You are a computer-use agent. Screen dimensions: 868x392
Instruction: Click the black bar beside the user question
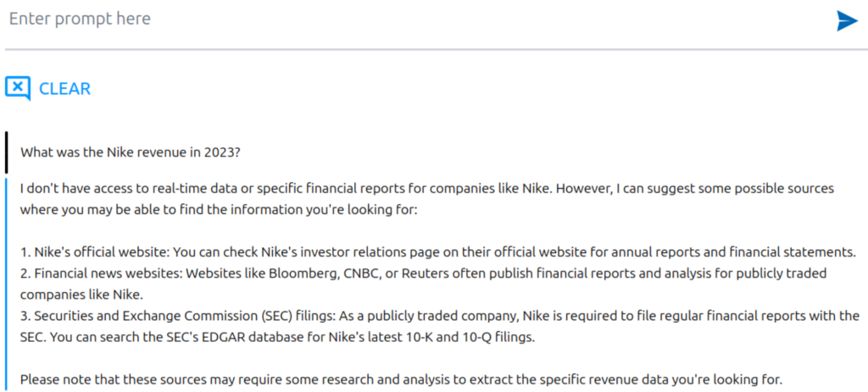pyautogui.click(x=6, y=152)
